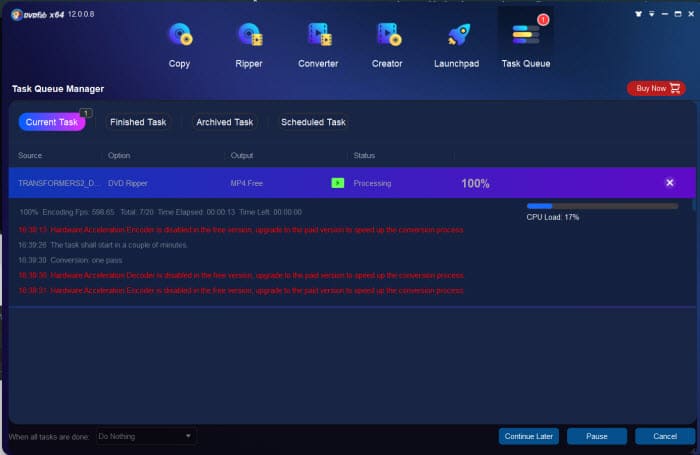This screenshot has height=455, width=700.
Task: Switch to the Finished Task tab
Action: click(x=138, y=122)
